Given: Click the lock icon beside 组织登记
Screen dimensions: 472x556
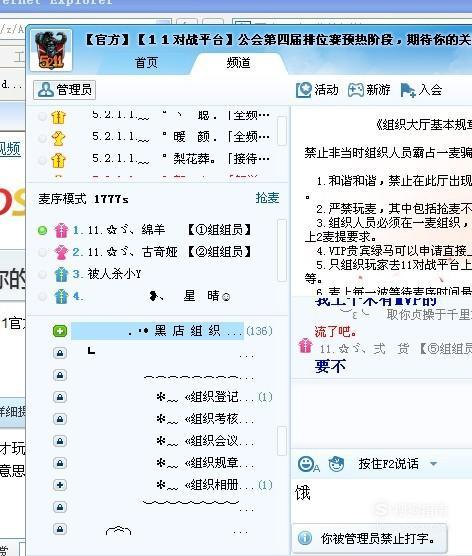Looking at the screenshot, I should click(60, 397).
